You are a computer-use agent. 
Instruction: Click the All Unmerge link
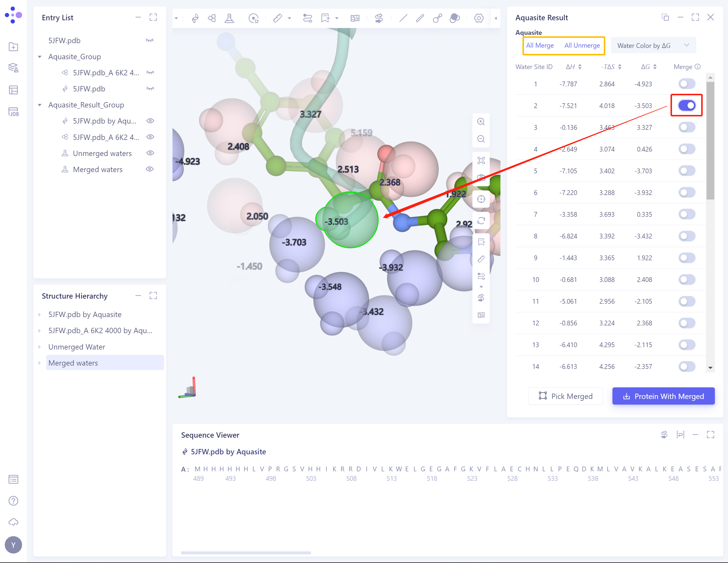(x=582, y=46)
